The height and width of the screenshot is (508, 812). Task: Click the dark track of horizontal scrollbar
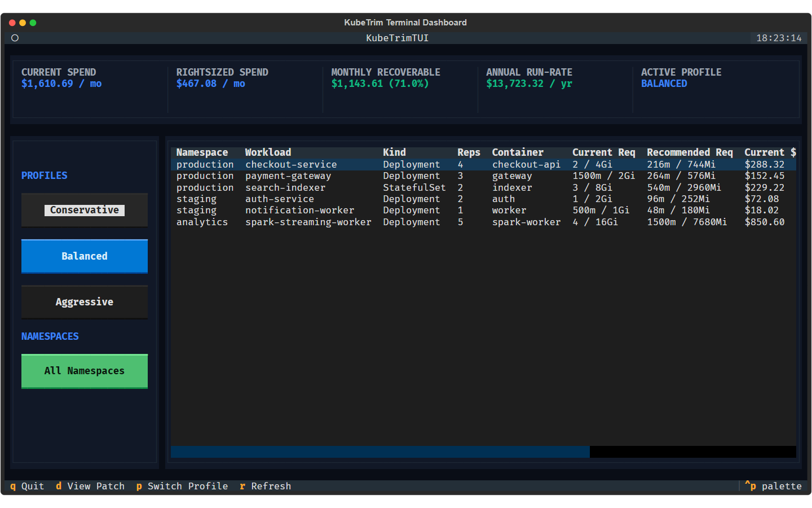click(693, 452)
